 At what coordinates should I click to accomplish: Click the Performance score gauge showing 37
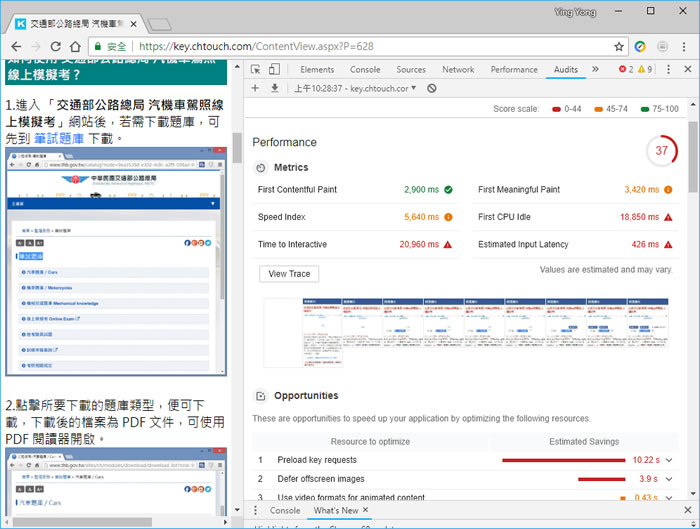(660, 151)
